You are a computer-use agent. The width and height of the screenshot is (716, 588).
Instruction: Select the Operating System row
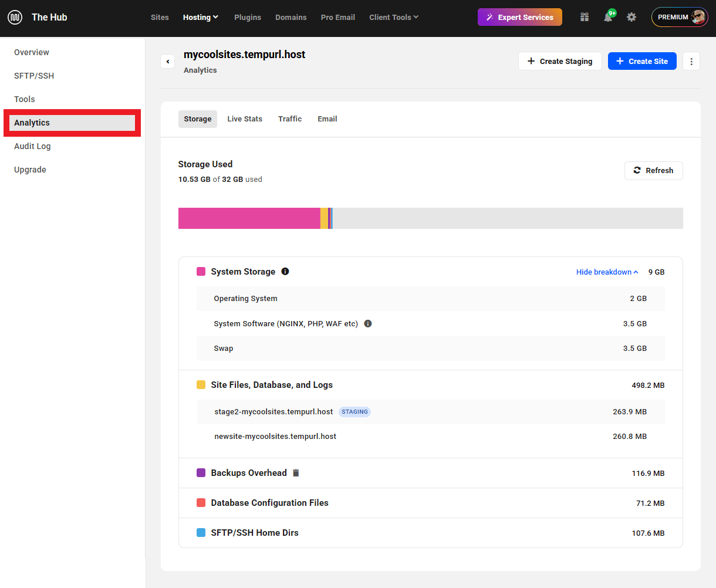pyautogui.click(x=431, y=298)
